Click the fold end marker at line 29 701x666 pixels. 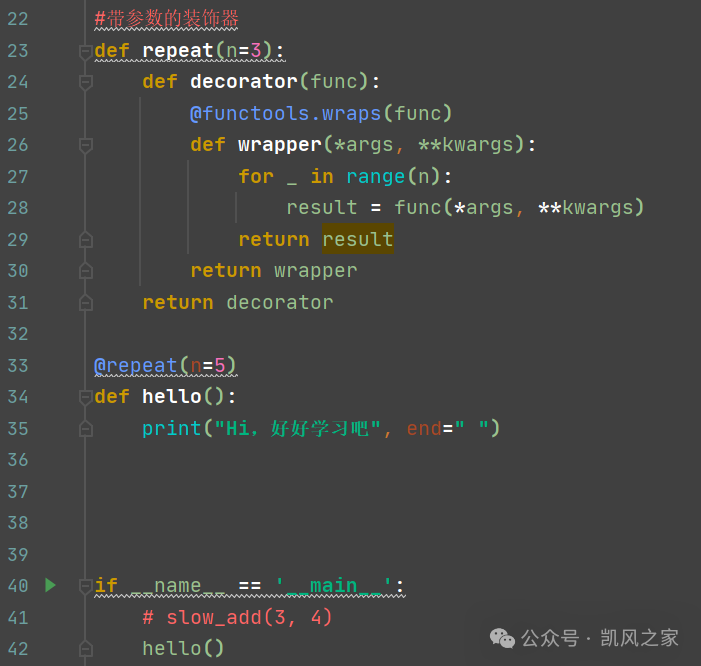[x=85, y=240]
